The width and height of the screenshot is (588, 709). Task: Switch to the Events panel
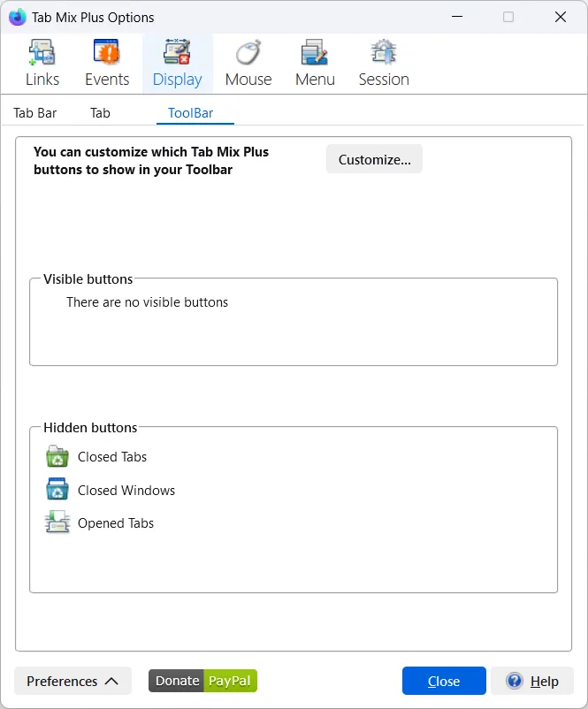(x=107, y=64)
